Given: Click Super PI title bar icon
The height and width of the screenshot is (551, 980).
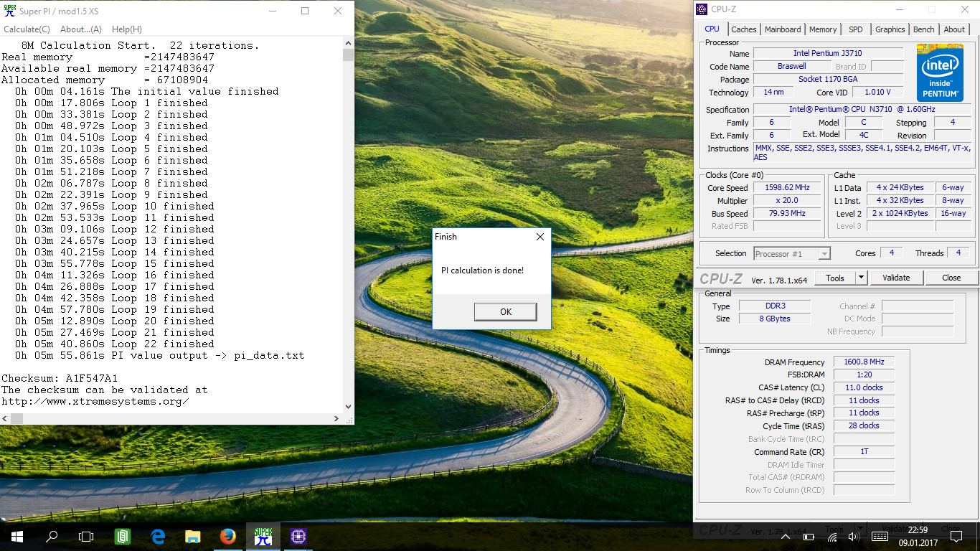Looking at the screenshot, I should (9, 10).
